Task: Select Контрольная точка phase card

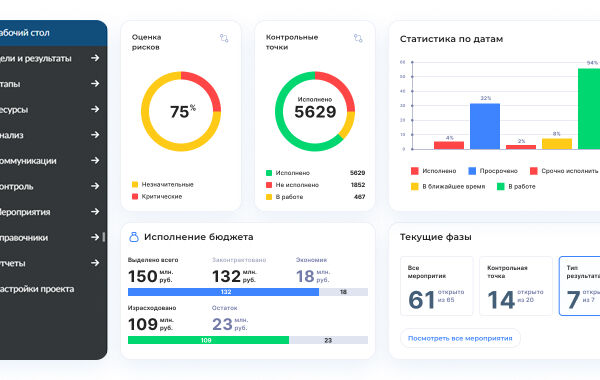Action: coord(516,286)
